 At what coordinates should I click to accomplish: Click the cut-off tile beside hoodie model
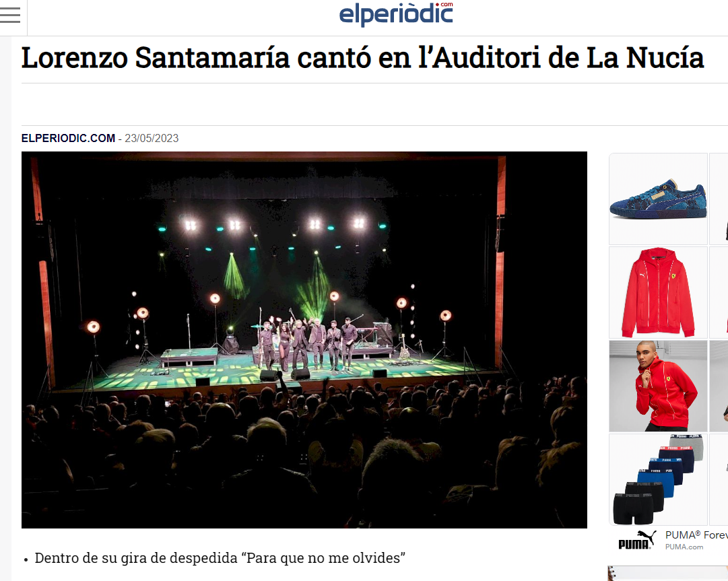[x=719, y=386]
